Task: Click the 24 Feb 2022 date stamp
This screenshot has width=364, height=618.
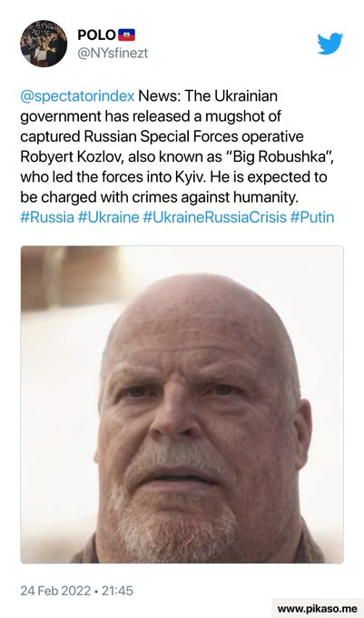Action: click(x=55, y=591)
